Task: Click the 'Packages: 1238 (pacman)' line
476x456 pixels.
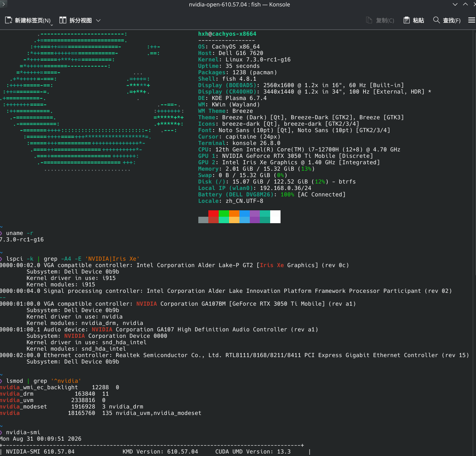Action: (238, 72)
